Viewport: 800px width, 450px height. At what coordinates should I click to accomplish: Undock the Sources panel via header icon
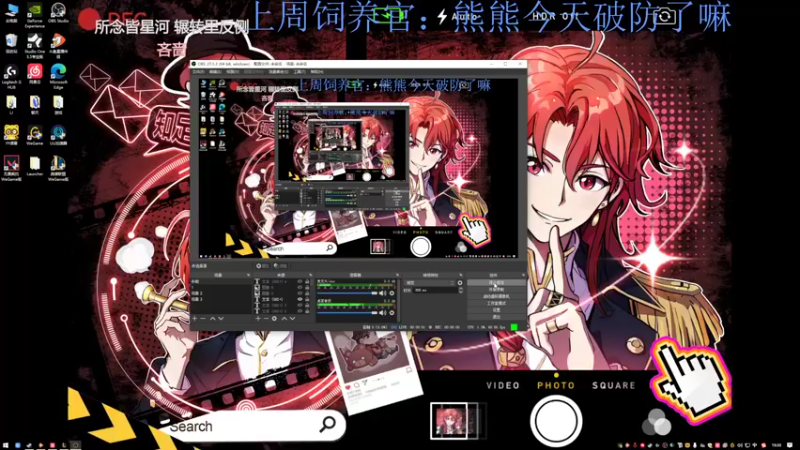(310, 275)
